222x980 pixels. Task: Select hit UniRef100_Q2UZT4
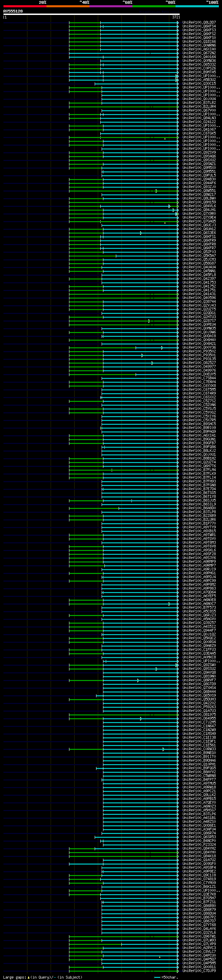click(199, 462)
